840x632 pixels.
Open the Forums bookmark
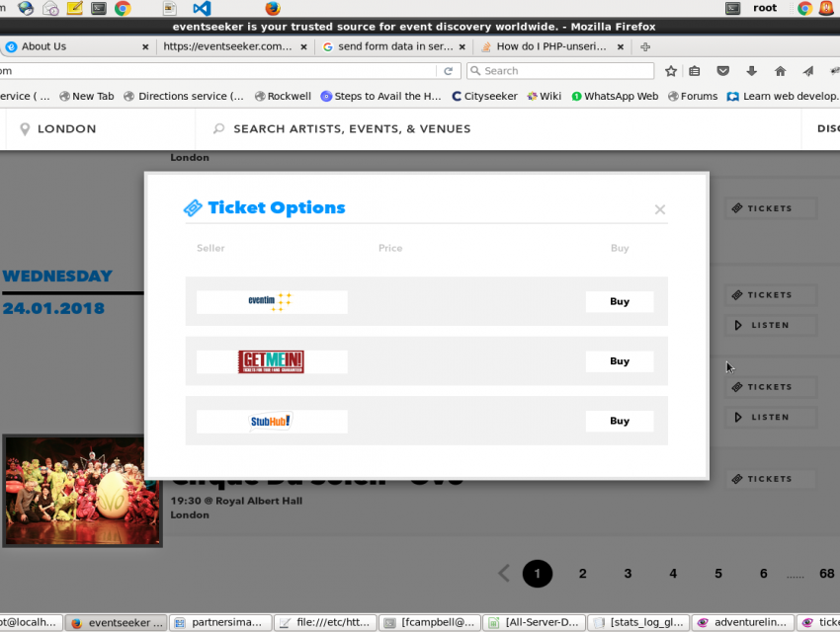click(x=693, y=97)
